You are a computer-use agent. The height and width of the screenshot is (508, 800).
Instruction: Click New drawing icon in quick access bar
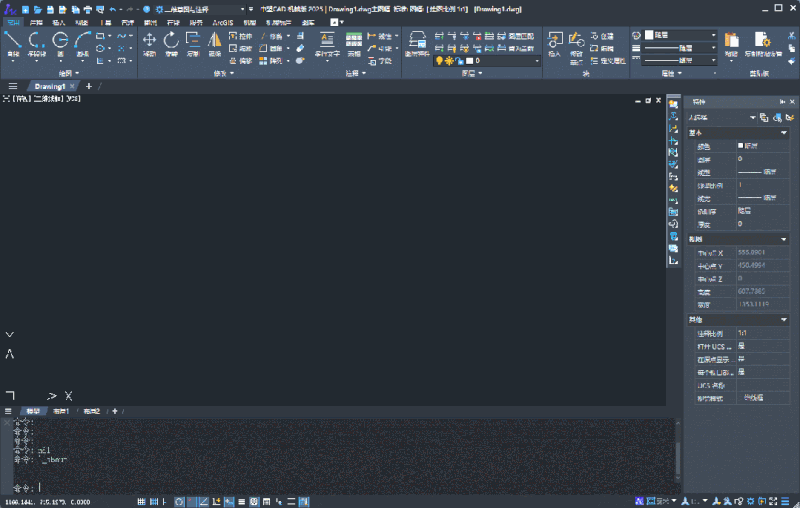pyautogui.click(x=25, y=9)
